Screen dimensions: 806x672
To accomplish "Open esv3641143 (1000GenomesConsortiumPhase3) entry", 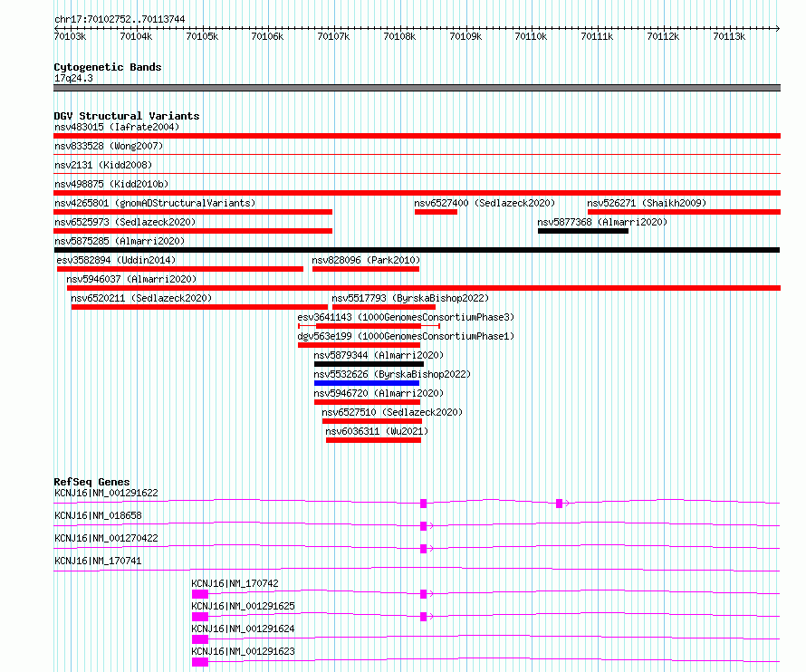I will [406, 317].
